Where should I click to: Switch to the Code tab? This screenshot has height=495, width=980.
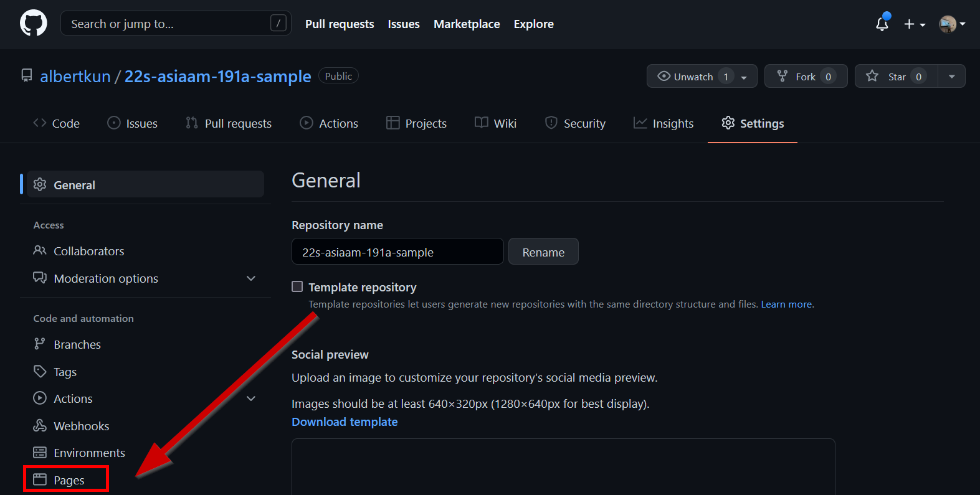pos(57,123)
